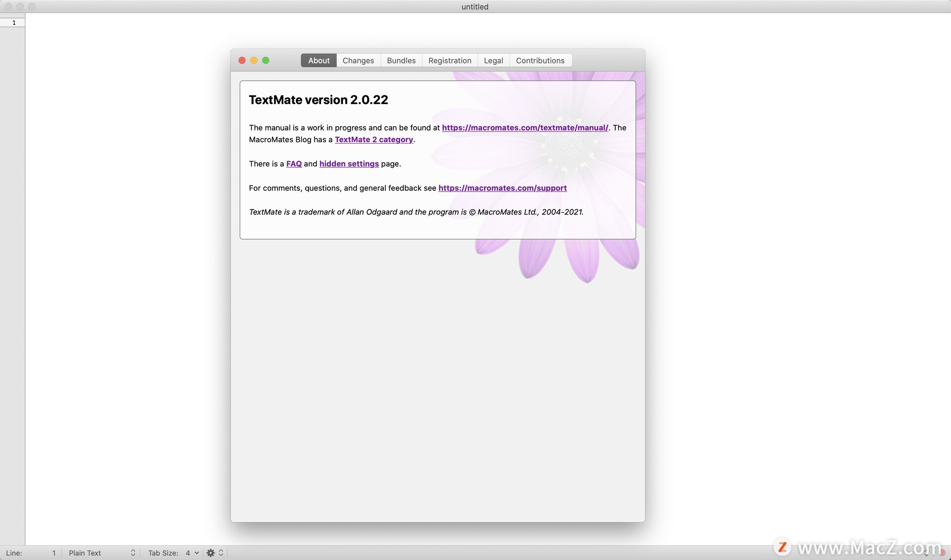
Task: Switch to the Bundles tab
Action: coord(401,60)
